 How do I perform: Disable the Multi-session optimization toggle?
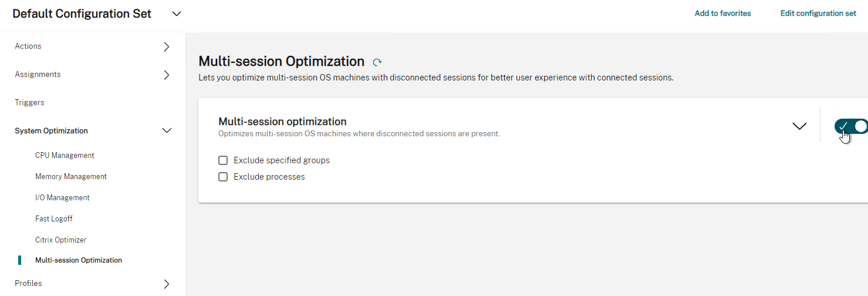[851, 126]
